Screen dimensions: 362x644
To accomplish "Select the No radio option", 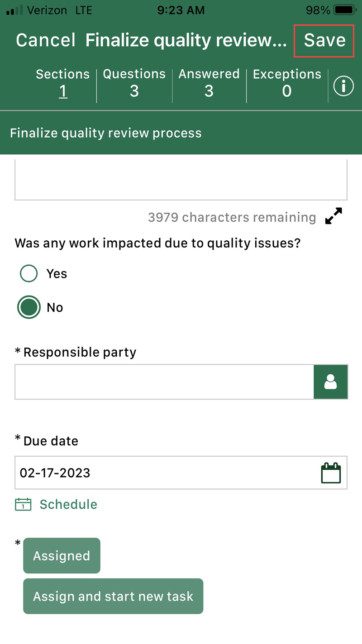I will [x=29, y=307].
